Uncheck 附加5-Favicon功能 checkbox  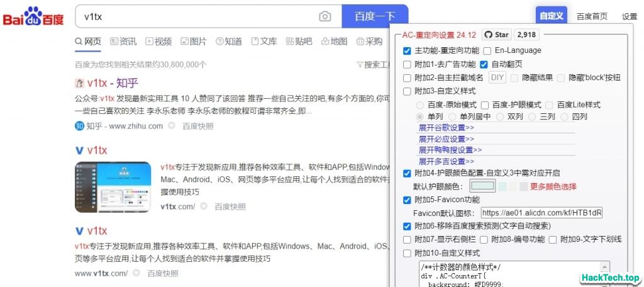tap(407, 200)
